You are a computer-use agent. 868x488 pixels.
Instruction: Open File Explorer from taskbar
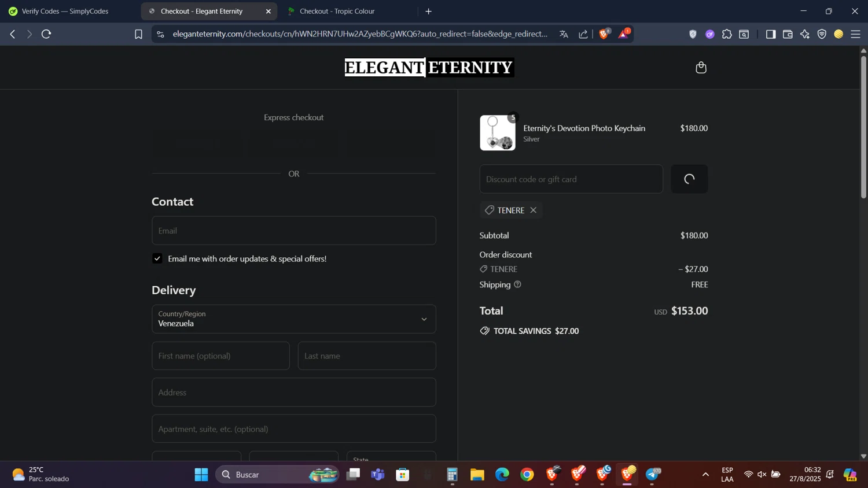click(x=477, y=475)
